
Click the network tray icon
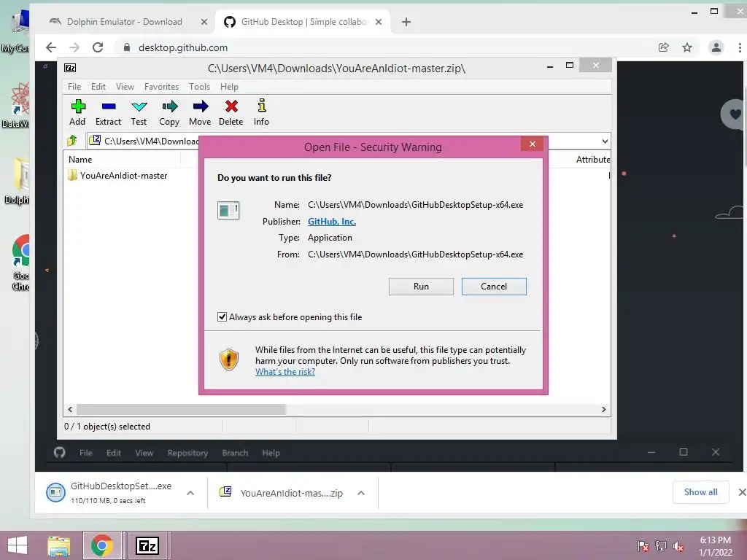click(x=661, y=545)
